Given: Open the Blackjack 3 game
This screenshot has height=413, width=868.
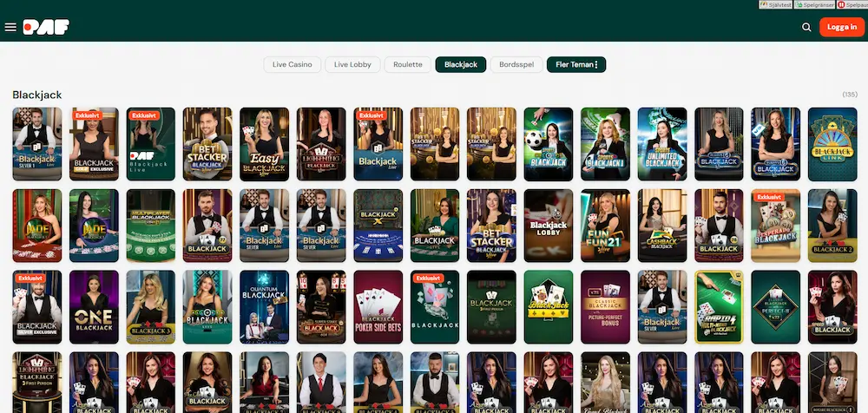Looking at the screenshot, I should (x=150, y=306).
